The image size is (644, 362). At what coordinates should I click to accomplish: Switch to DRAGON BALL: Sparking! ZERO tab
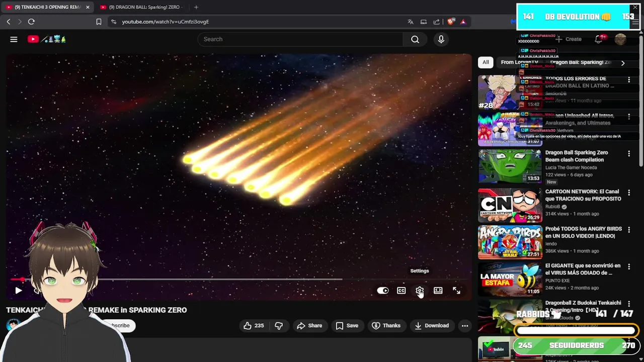[142, 7]
